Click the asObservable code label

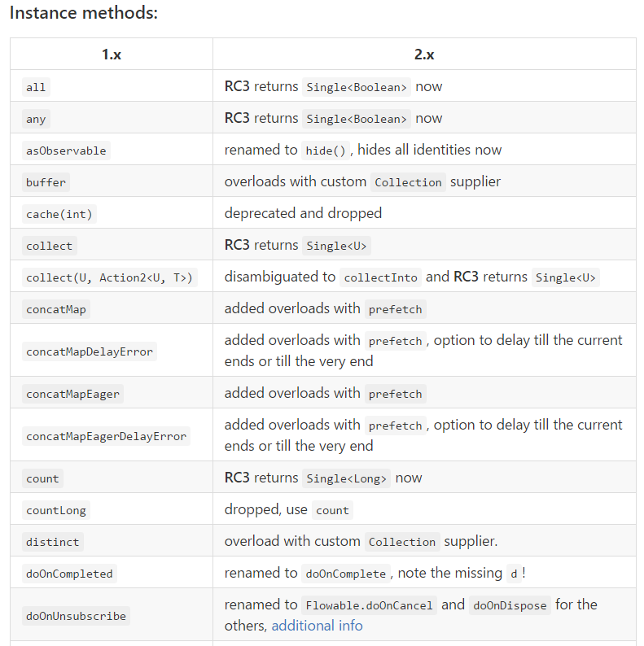pos(66,151)
